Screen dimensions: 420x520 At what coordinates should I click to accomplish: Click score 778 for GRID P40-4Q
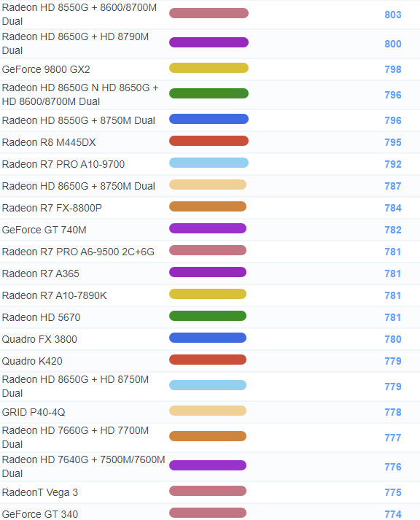point(393,412)
